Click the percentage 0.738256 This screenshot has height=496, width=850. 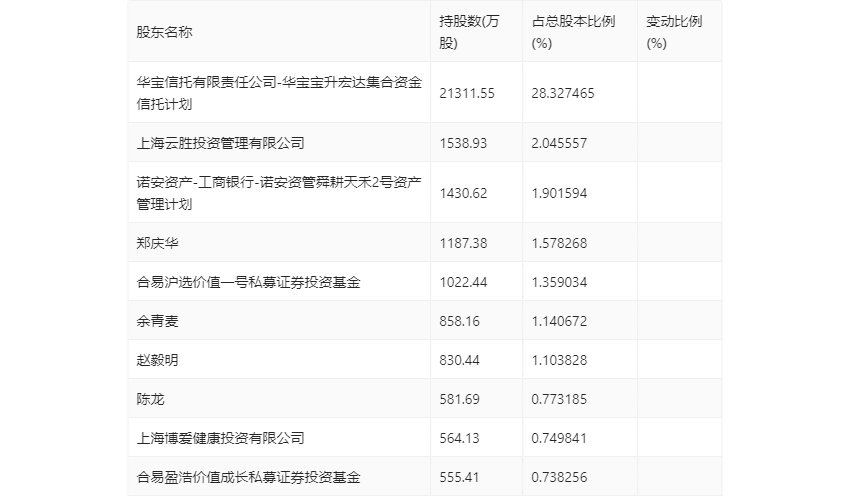coord(559,477)
